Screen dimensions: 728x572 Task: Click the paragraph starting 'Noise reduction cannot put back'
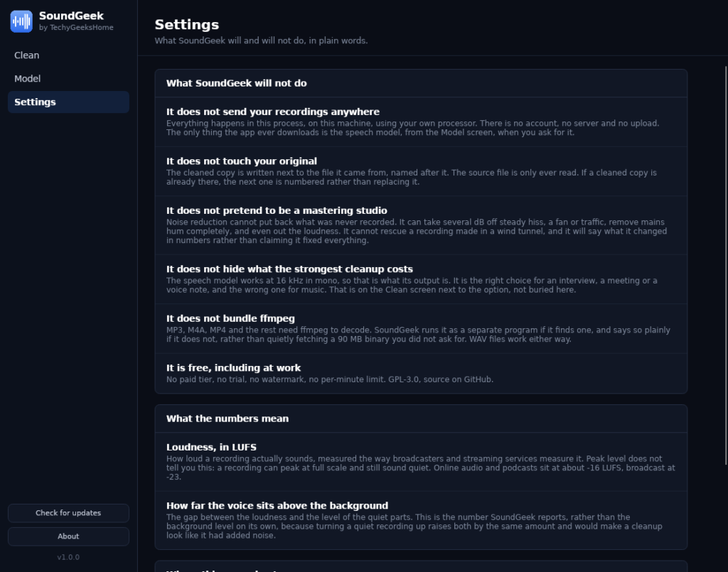tap(417, 231)
